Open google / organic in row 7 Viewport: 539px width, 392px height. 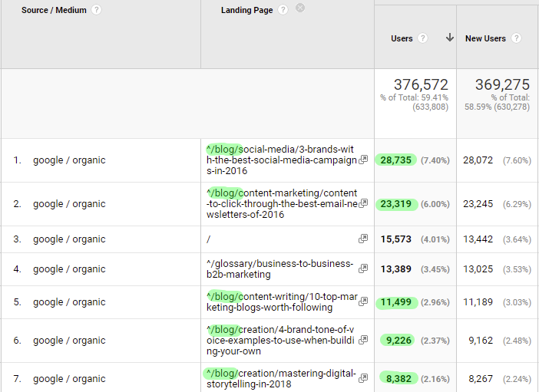69,379
